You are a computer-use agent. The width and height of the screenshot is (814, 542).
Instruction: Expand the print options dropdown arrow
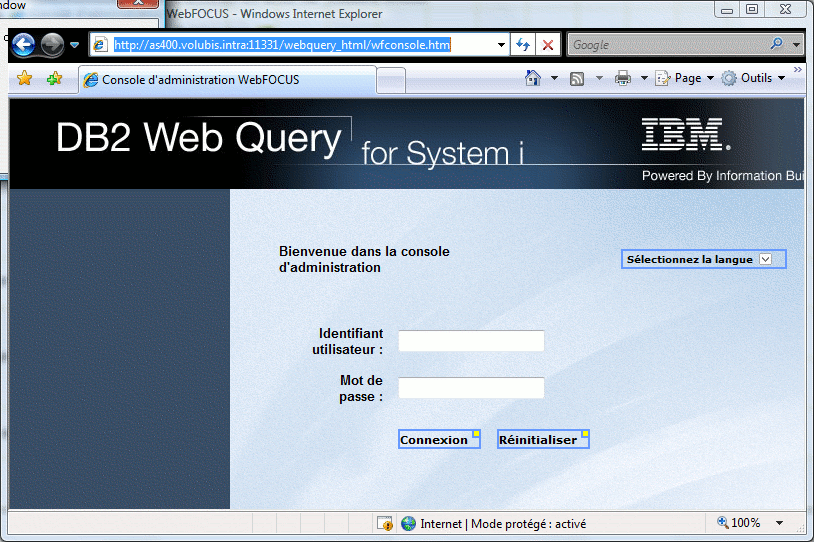[644, 78]
